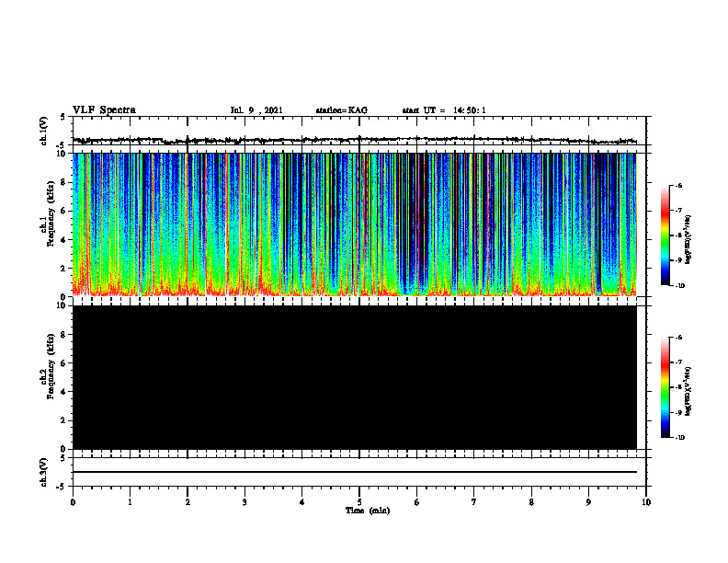Select the "start UT = 14:50:1" text

(x=444, y=110)
